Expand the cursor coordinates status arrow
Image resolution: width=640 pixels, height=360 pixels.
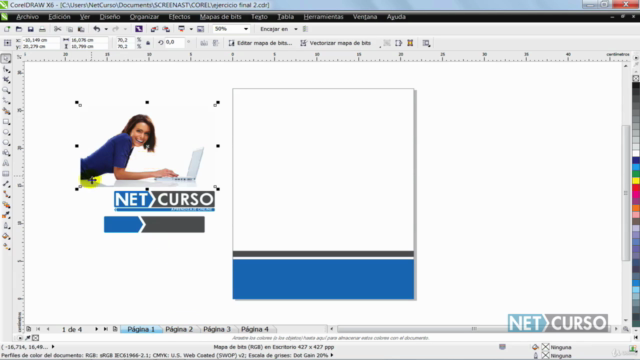point(53,347)
